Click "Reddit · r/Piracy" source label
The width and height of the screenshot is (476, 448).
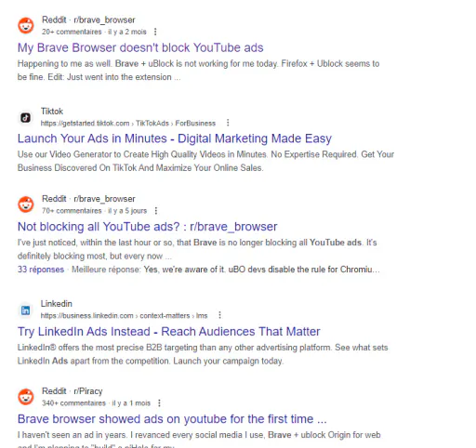pos(73,391)
